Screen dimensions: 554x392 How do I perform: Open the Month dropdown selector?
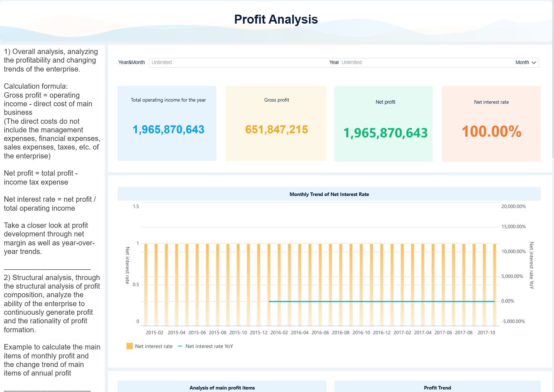[x=525, y=63]
